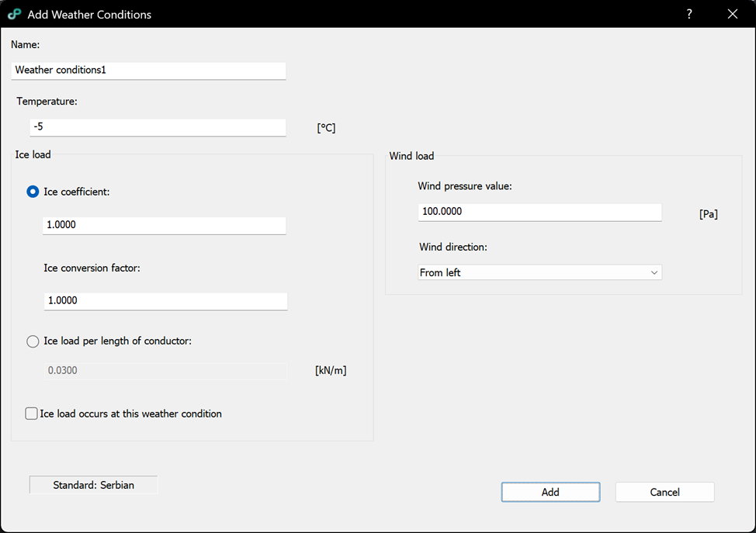Click the Wind pressure value field
756x533 pixels.
pyautogui.click(x=539, y=211)
